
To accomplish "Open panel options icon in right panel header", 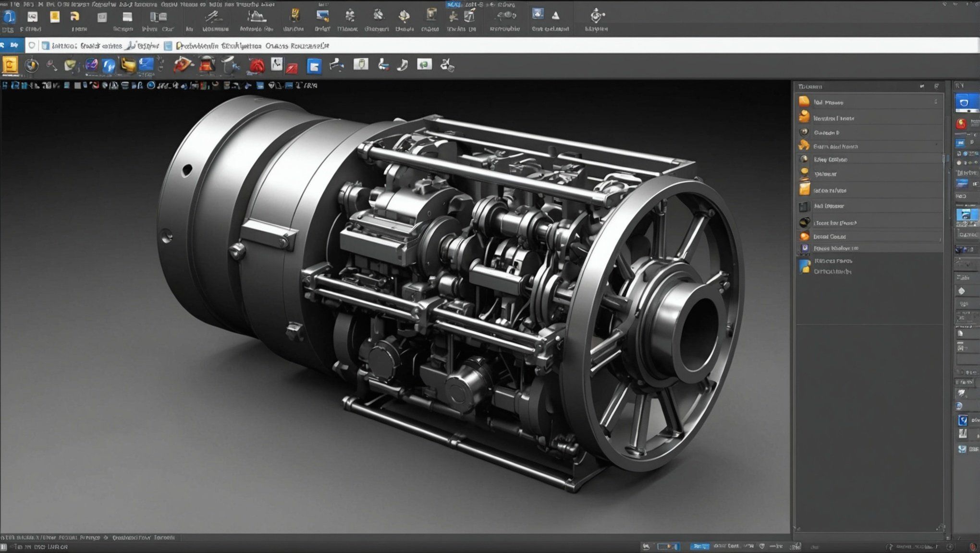I will pos(936,86).
